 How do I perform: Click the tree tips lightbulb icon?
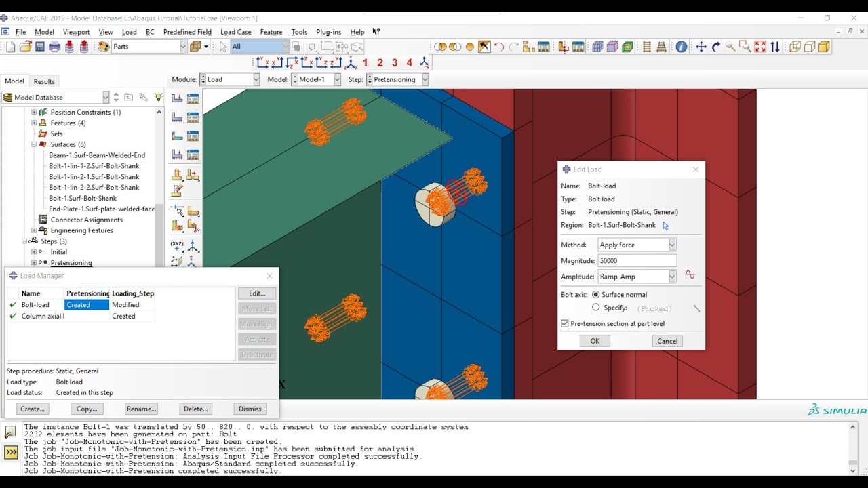tap(158, 97)
